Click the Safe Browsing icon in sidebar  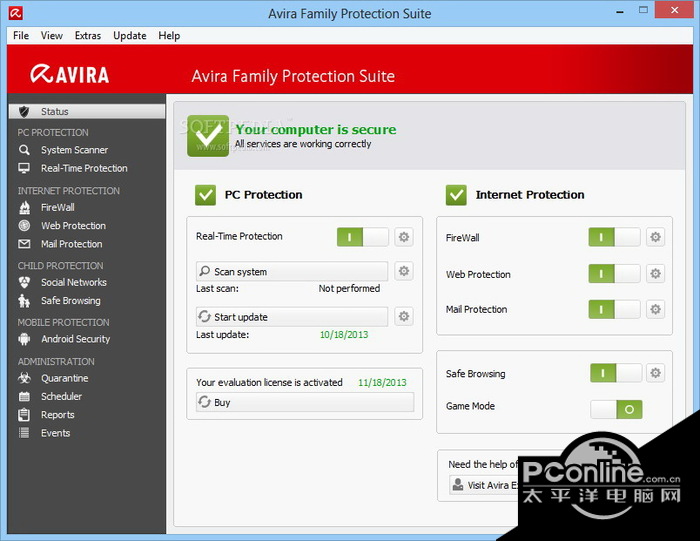(x=24, y=301)
